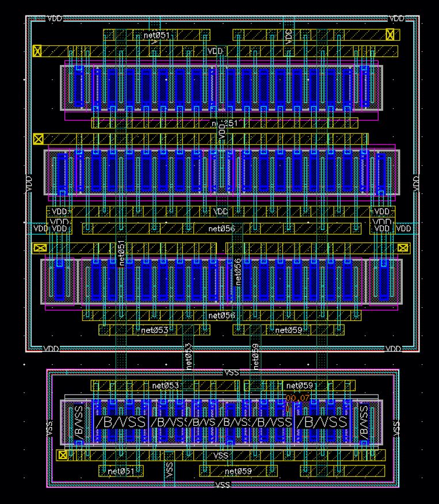Select the net059 label below the third transistor row
This screenshot has width=439, height=504.
pyautogui.click(x=289, y=330)
